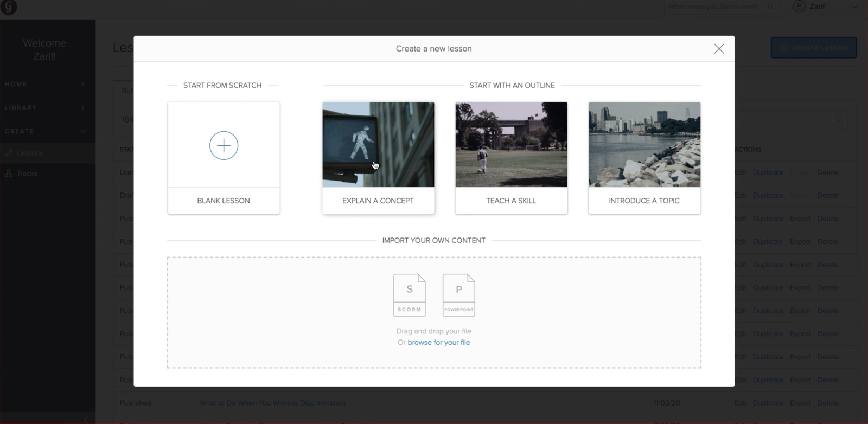
Task: Click the 11/02/20 date cell
Action: pos(667,403)
